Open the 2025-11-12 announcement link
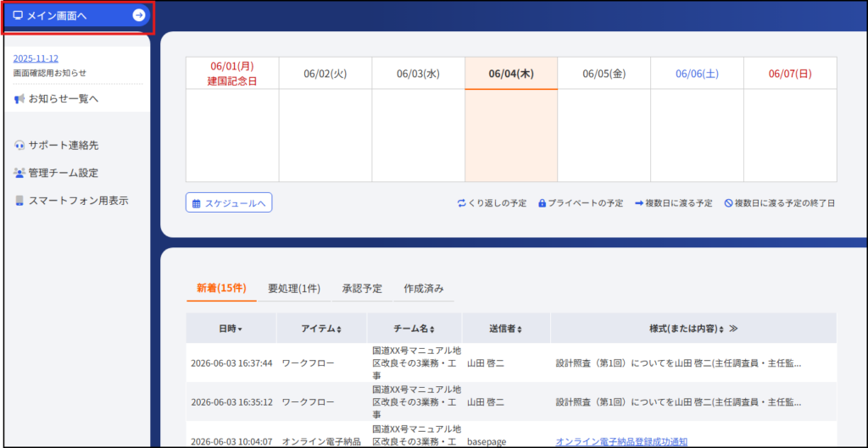This screenshot has height=448, width=868. pos(36,58)
